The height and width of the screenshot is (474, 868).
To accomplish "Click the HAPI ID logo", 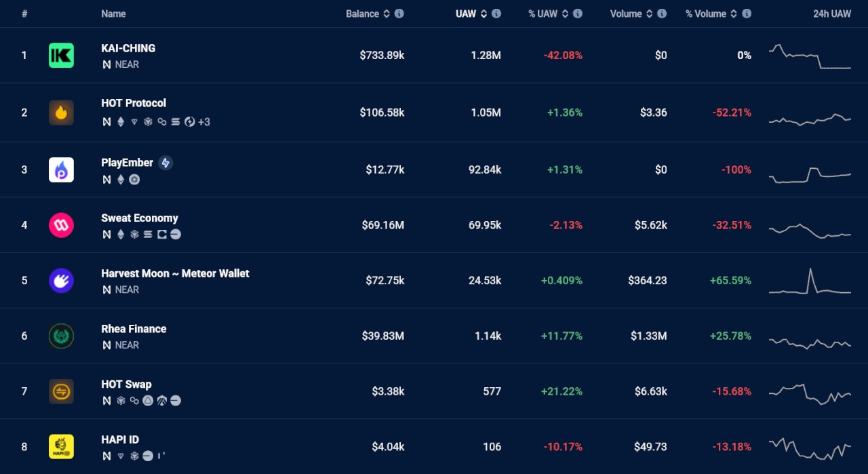I will click(x=61, y=446).
